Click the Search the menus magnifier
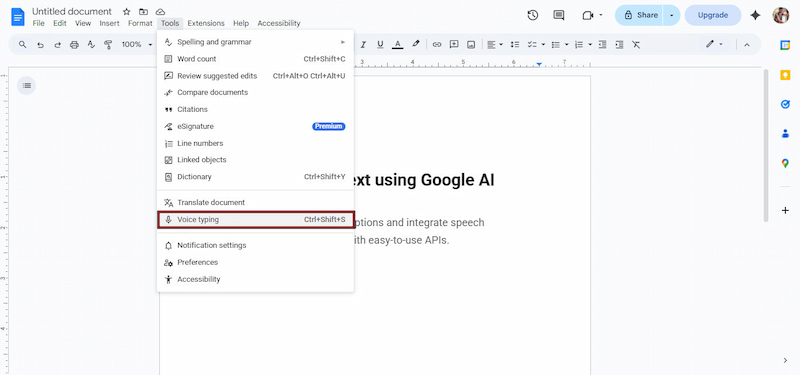 coord(22,44)
